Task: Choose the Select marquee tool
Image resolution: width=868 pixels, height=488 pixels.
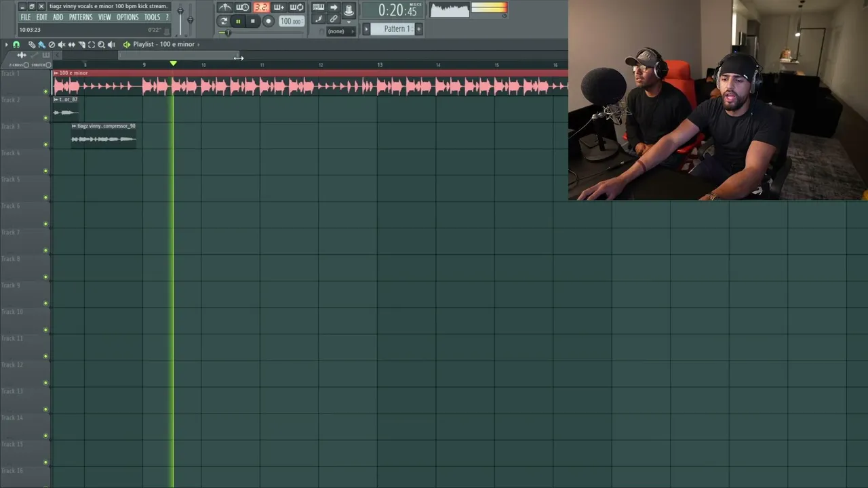Action: 92,45
